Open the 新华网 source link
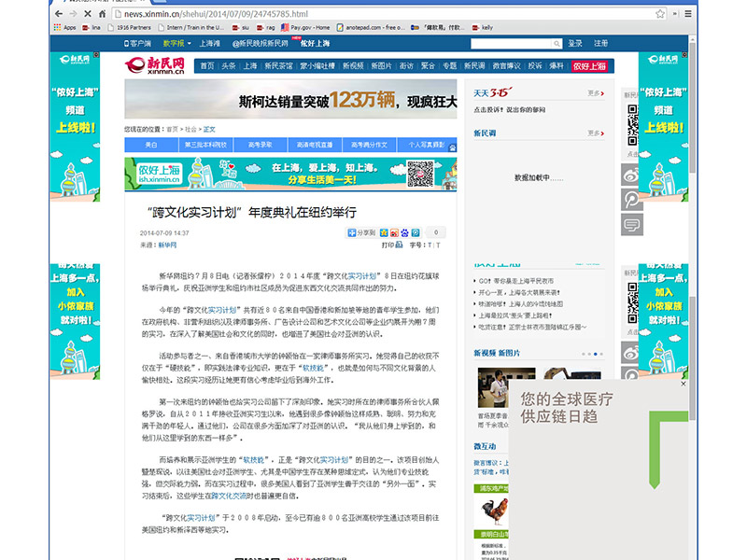The image size is (747, 560). 167,245
